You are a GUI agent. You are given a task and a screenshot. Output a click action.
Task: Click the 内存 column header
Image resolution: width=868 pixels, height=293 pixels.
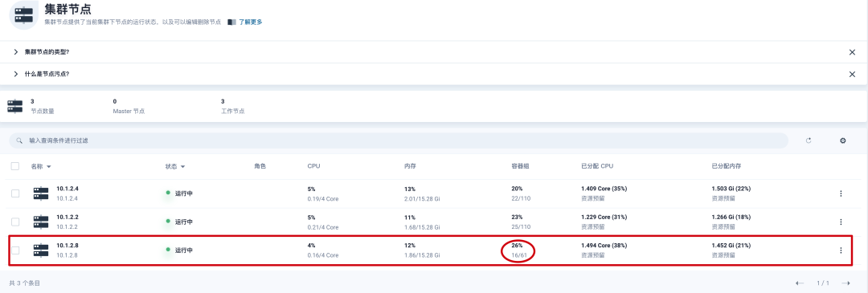pos(410,166)
